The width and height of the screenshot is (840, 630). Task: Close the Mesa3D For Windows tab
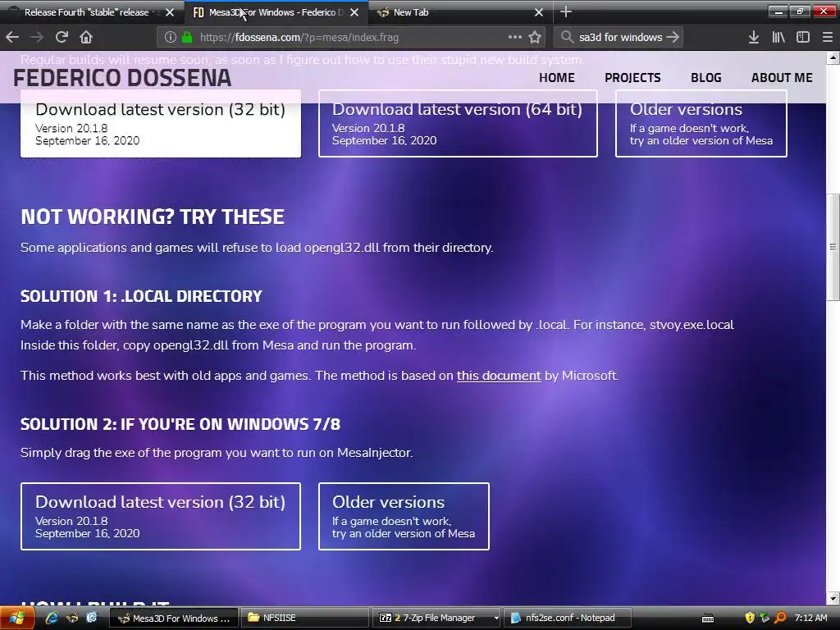(x=354, y=12)
